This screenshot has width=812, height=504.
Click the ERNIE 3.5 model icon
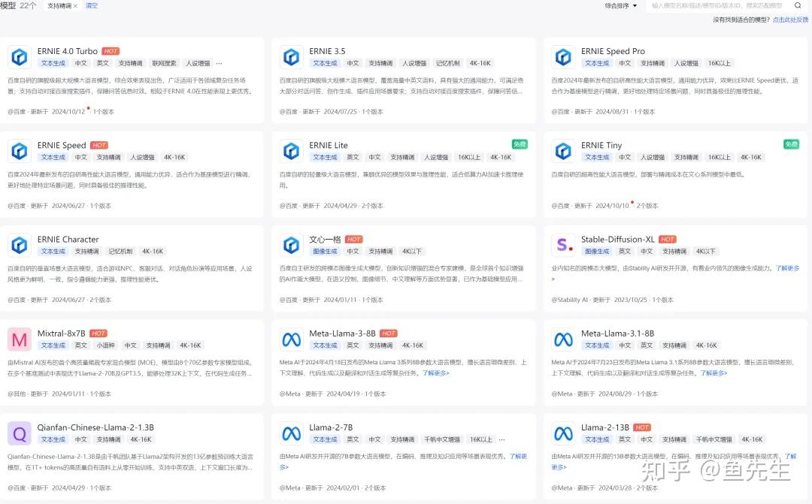click(292, 57)
